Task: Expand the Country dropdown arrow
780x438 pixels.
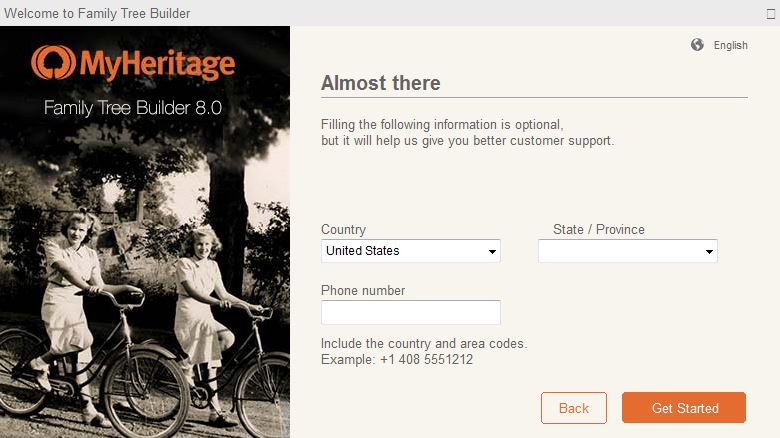Action: click(x=492, y=252)
